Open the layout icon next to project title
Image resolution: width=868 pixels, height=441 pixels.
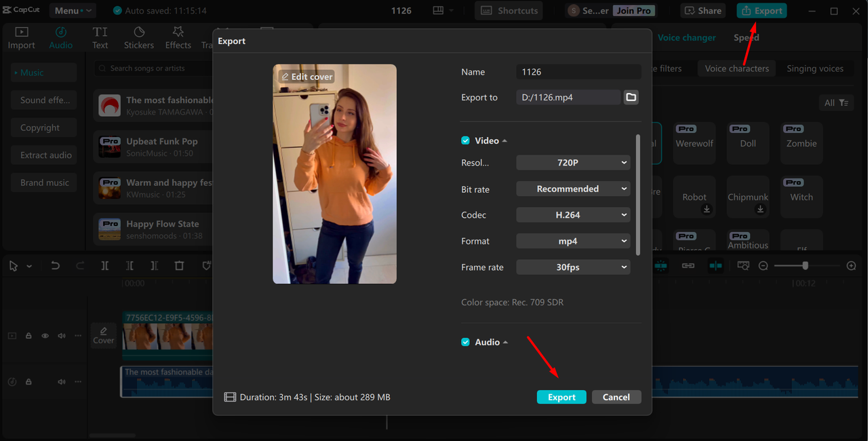click(437, 10)
